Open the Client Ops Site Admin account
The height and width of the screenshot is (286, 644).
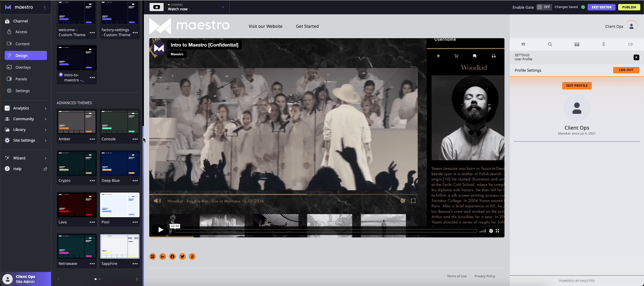point(25,279)
